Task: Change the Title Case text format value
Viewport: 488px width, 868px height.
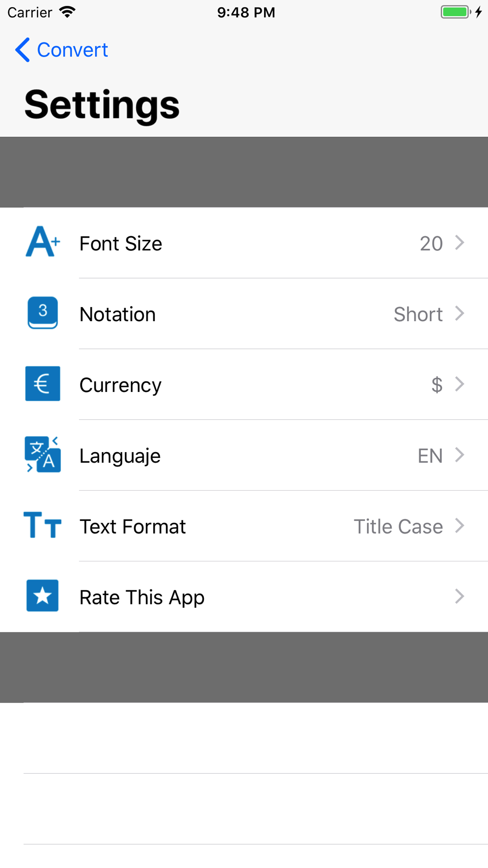Action: (398, 527)
